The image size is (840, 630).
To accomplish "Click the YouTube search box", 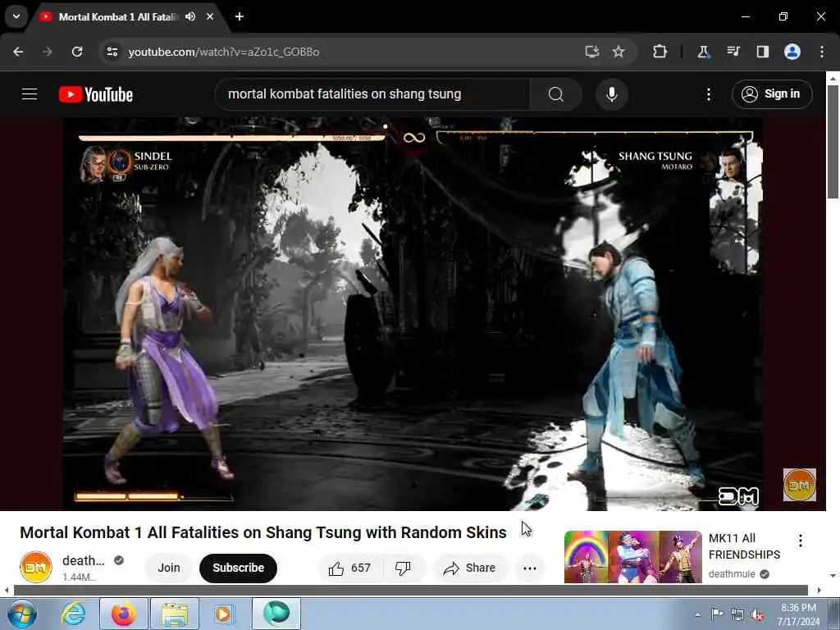I will click(x=372, y=94).
